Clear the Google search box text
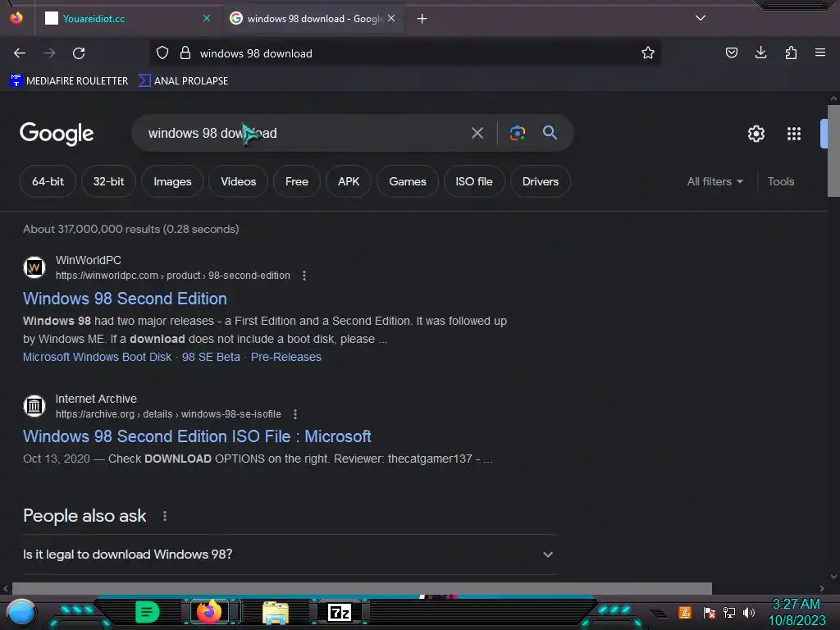 pyautogui.click(x=477, y=133)
